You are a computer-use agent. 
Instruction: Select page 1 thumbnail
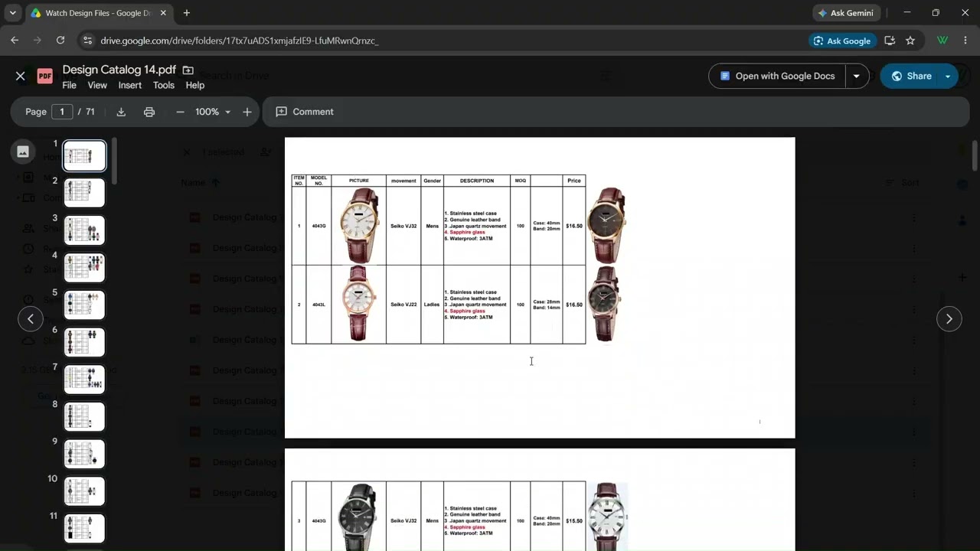coord(84,156)
